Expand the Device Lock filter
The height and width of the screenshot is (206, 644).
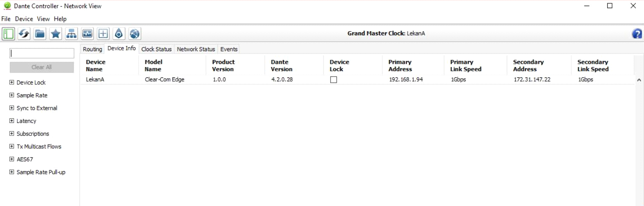coord(12,82)
